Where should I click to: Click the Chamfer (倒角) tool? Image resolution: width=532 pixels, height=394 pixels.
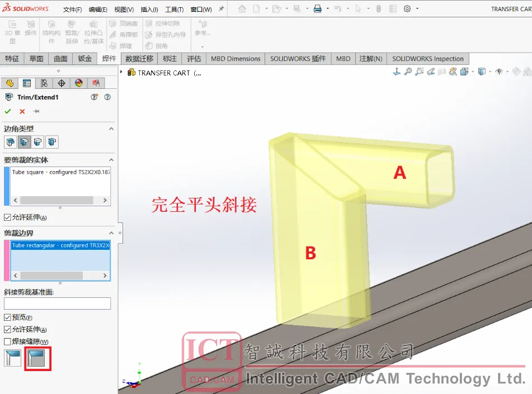point(157,46)
